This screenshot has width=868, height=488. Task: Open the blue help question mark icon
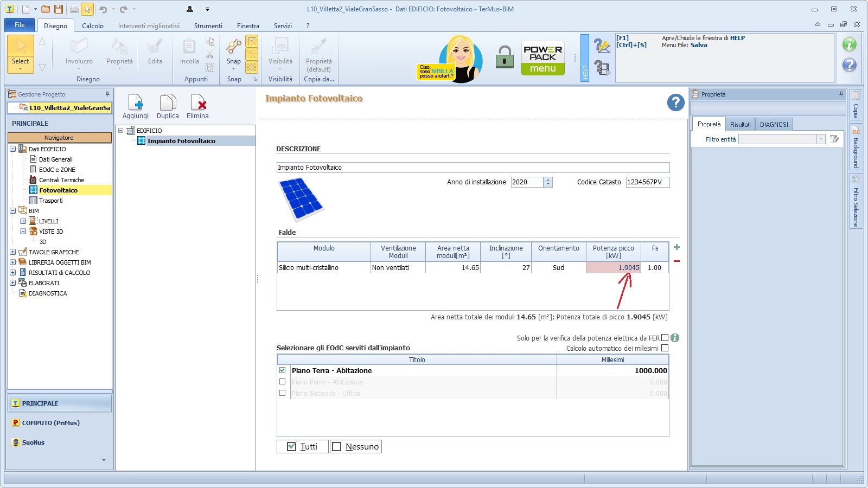point(675,102)
